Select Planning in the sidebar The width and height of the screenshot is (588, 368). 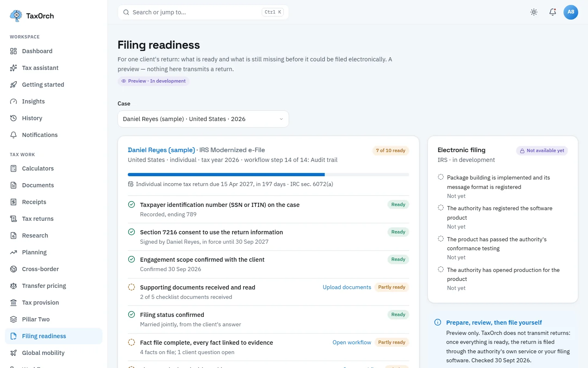[53, 252]
